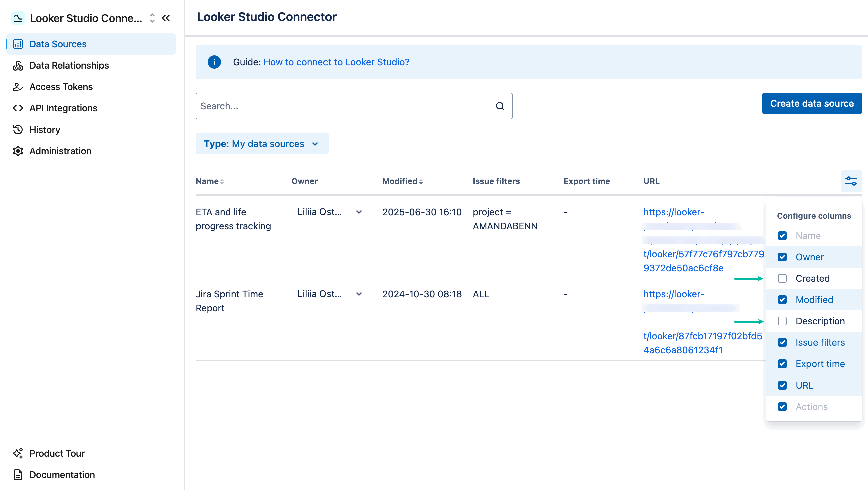This screenshot has width=868, height=490.
Task: Click the Administration gear icon
Action: pyautogui.click(x=18, y=151)
